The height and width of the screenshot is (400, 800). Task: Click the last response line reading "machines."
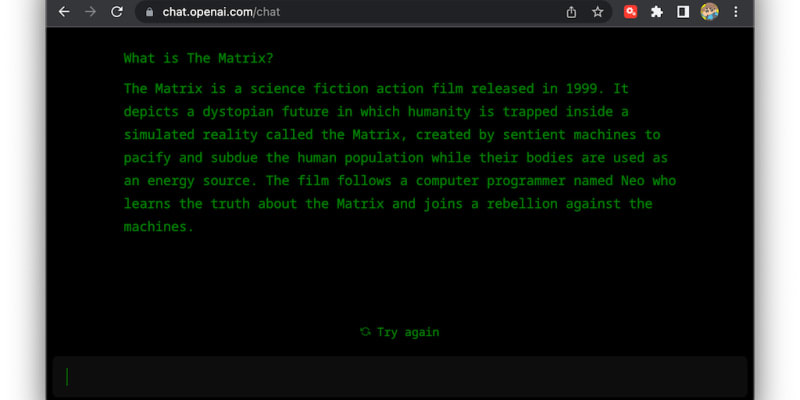158,227
